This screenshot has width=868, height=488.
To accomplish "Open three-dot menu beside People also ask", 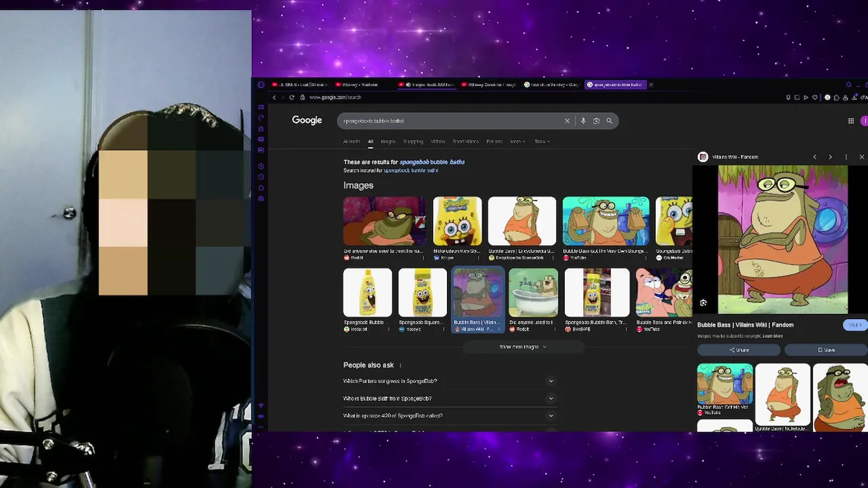I will [400, 365].
